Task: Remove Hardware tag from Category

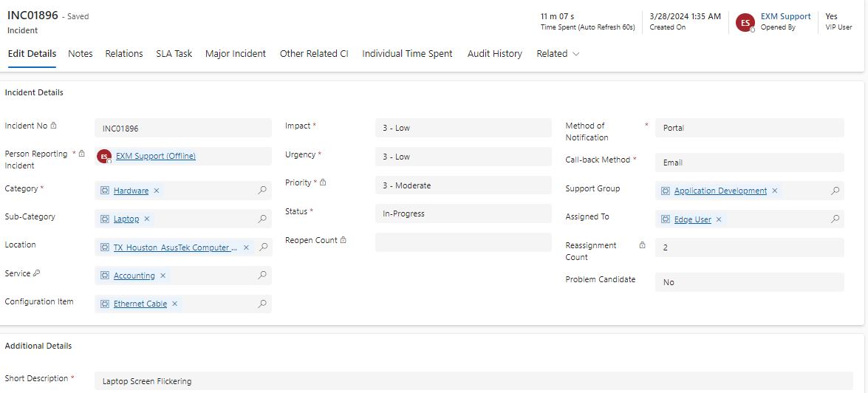Action: [x=157, y=191]
